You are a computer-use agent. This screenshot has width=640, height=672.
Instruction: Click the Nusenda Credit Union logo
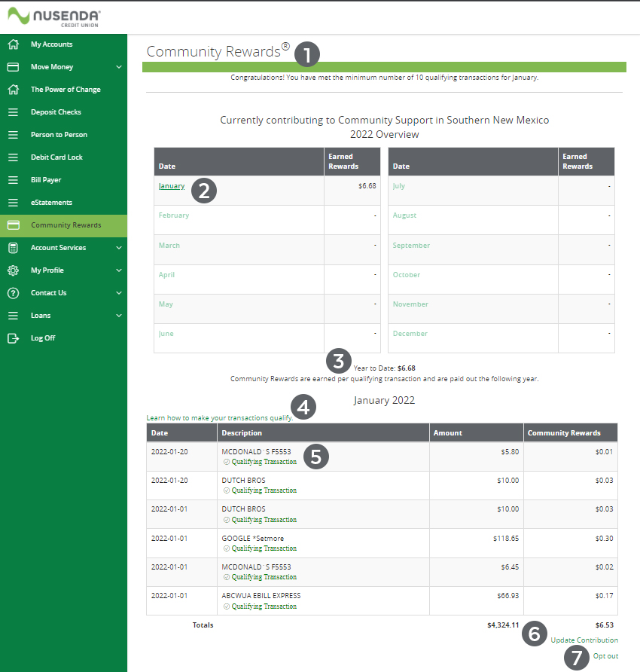(54, 17)
